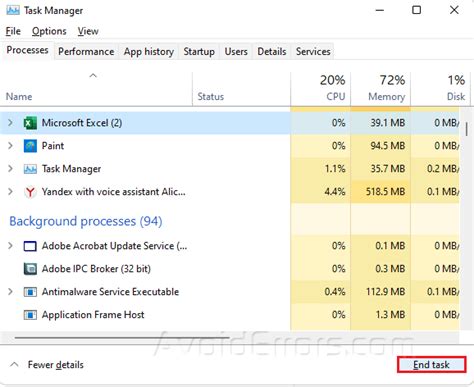Open the Options menu

tap(49, 31)
